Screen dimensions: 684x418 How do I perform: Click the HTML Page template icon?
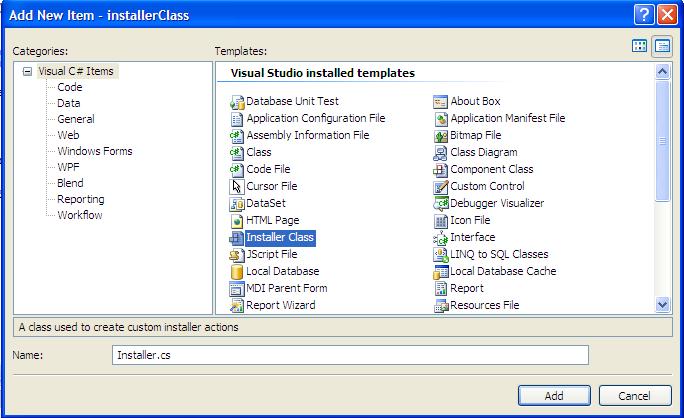coord(237,221)
